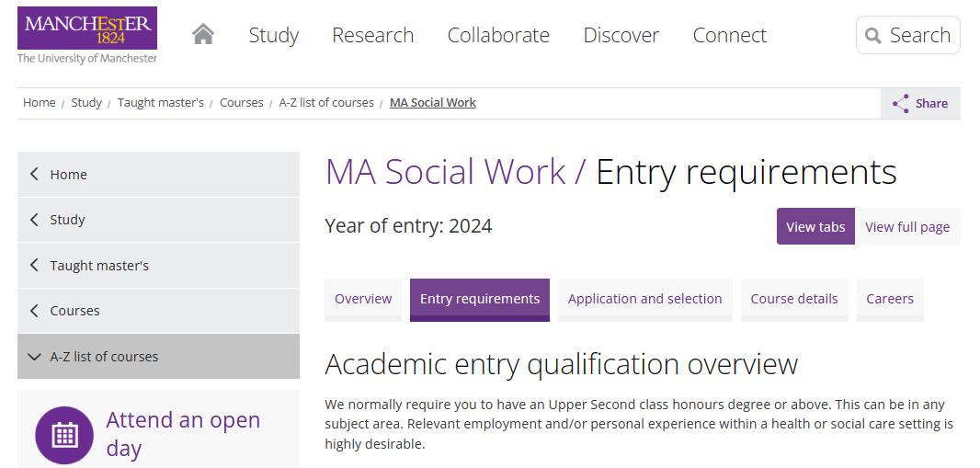Click the chevron beside Taught master's
The image size is (980, 468).
(x=35, y=266)
